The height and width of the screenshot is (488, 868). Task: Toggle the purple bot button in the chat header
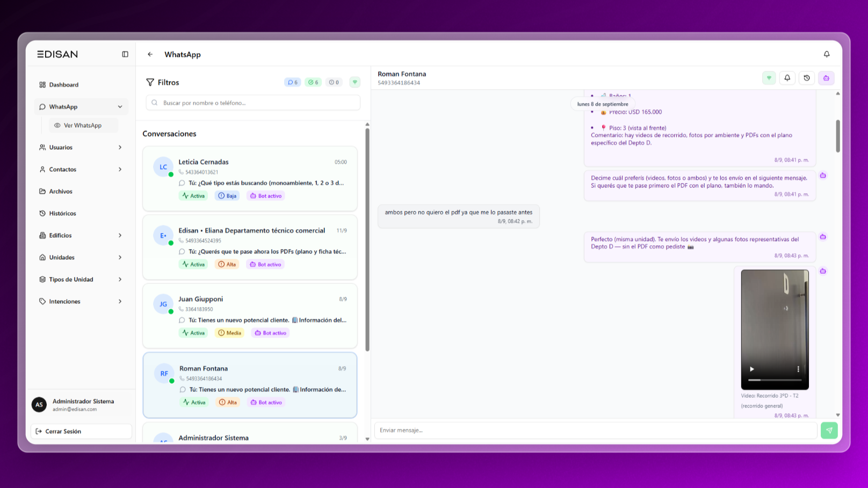(x=826, y=78)
